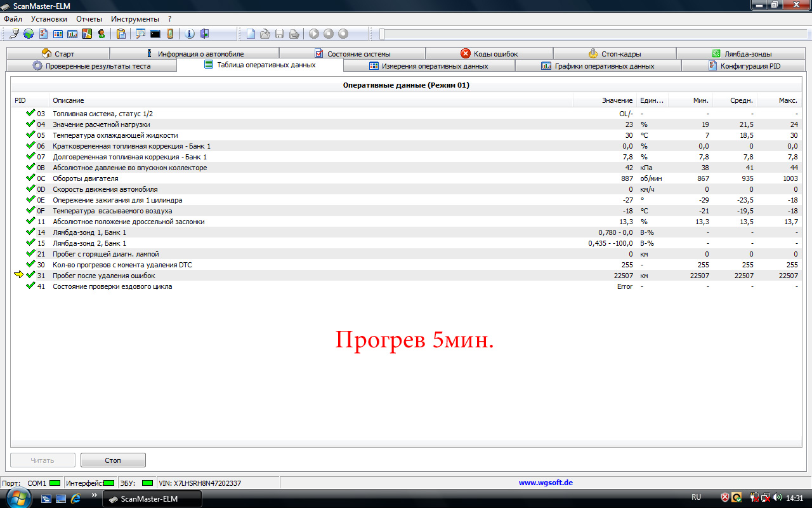Click the exit door toolbar icon
The height and width of the screenshot is (508, 812).
204,34
